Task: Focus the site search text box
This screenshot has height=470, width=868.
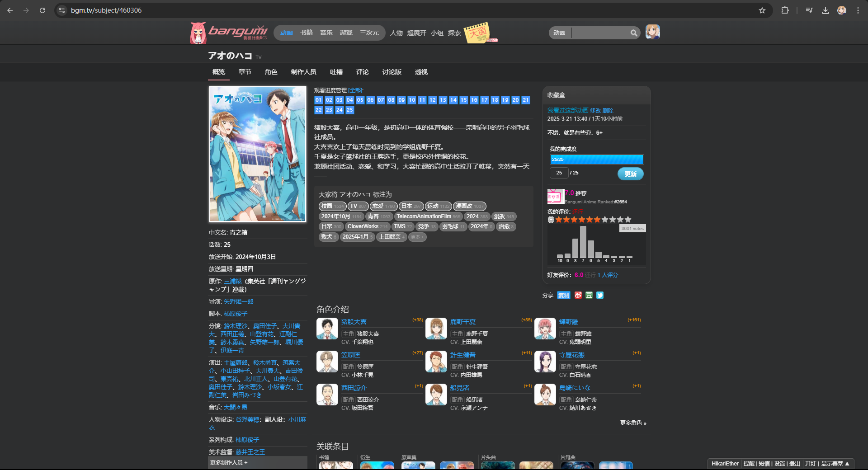Action: click(x=600, y=33)
